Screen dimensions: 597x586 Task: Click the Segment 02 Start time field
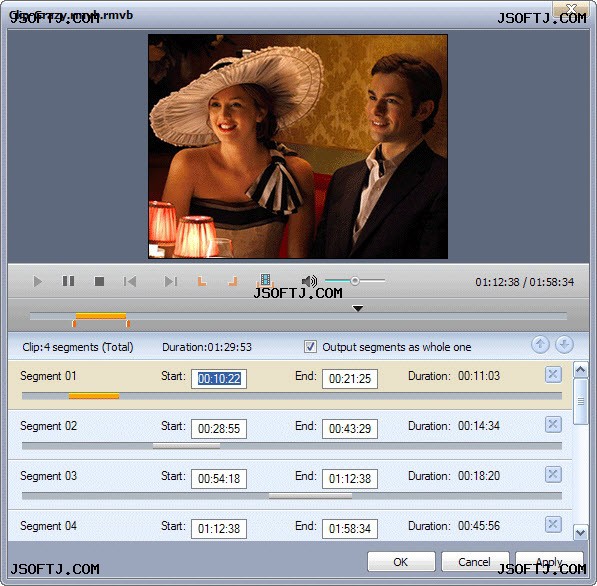tap(219, 429)
